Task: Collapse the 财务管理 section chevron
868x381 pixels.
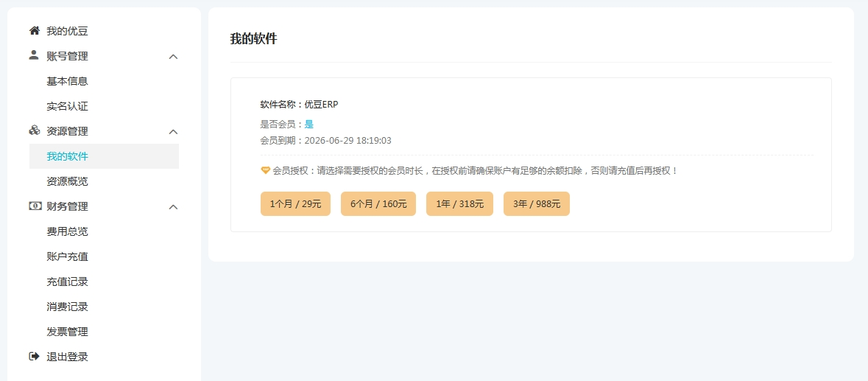Action: pos(173,206)
